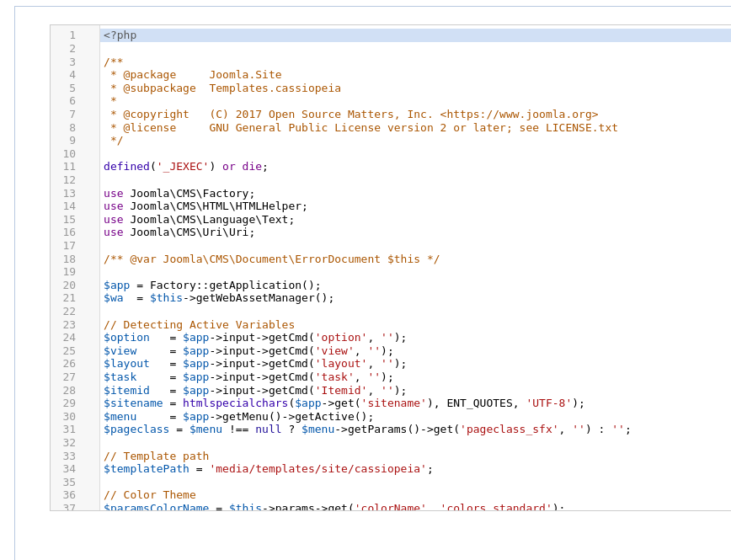Viewport: 731px width, 560px height.
Task: Click the 'use Joomla\CMS\Language\Text;' statement
Action: [199, 220]
